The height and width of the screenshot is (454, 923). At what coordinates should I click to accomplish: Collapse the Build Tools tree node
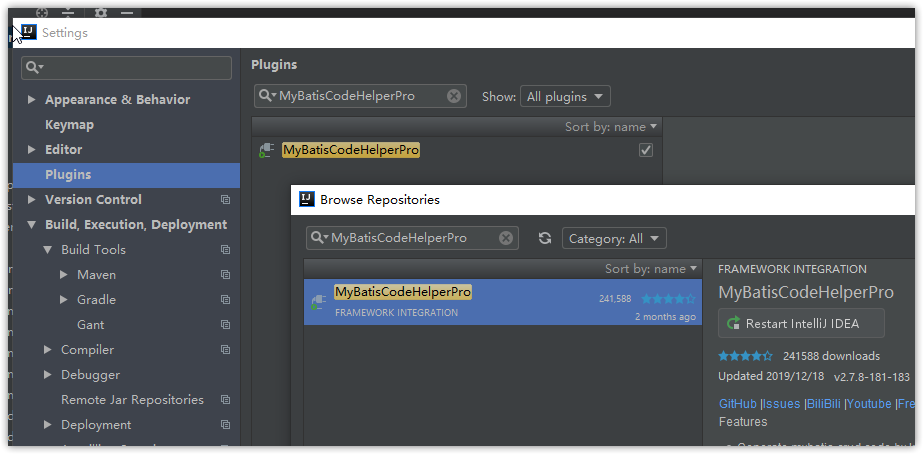[x=48, y=250]
